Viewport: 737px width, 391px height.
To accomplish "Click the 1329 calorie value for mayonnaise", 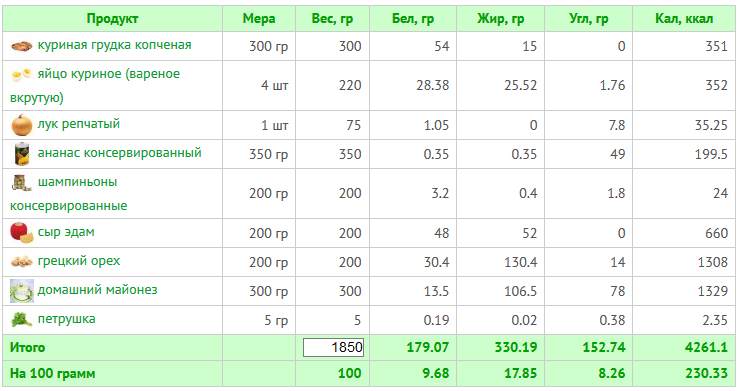I will pyautogui.click(x=713, y=291).
